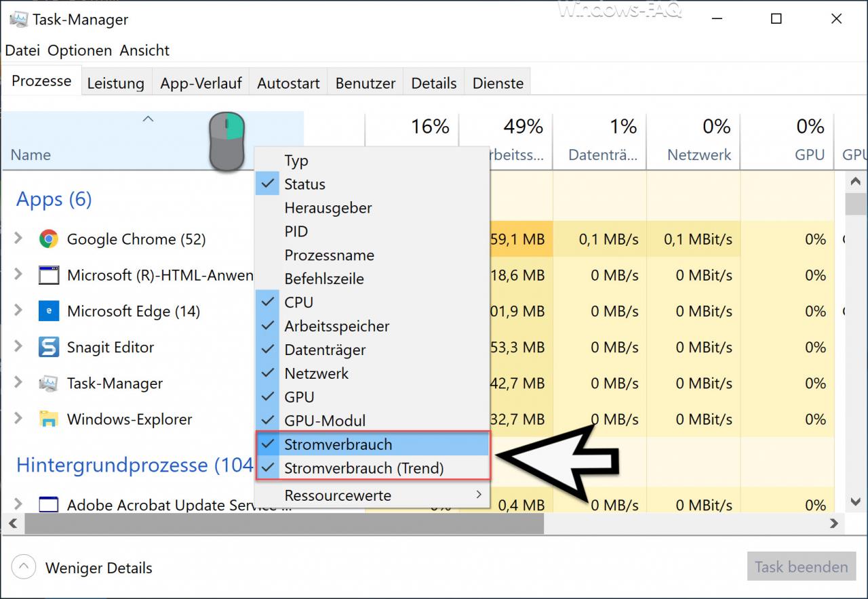Open the Datei menu
Viewport: 868px width, 599px height.
(x=22, y=50)
